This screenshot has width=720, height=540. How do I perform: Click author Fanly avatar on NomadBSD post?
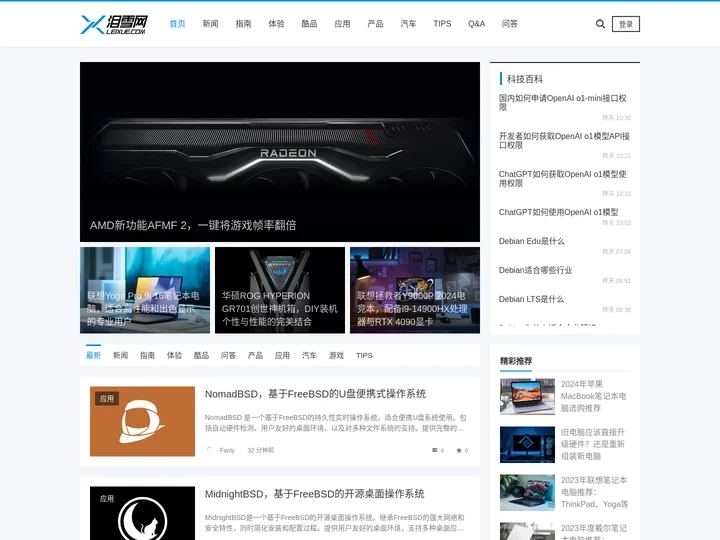click(209, 450)
